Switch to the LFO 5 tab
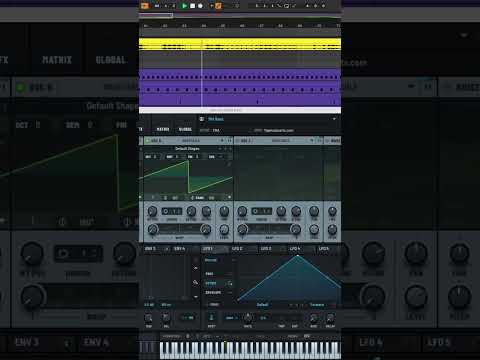The width and height of the screenshot is (480, 360). click(x=324, y=249)
